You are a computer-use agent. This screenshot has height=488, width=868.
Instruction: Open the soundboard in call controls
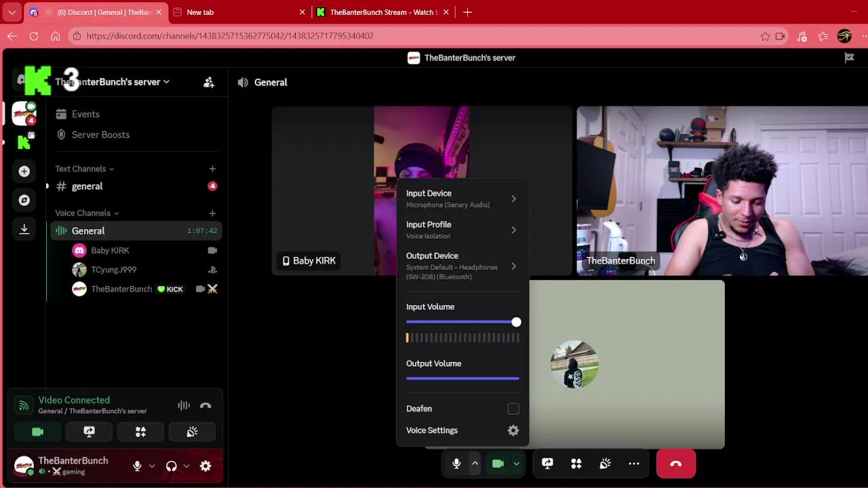pyautogui.click(x=605, y=464)
